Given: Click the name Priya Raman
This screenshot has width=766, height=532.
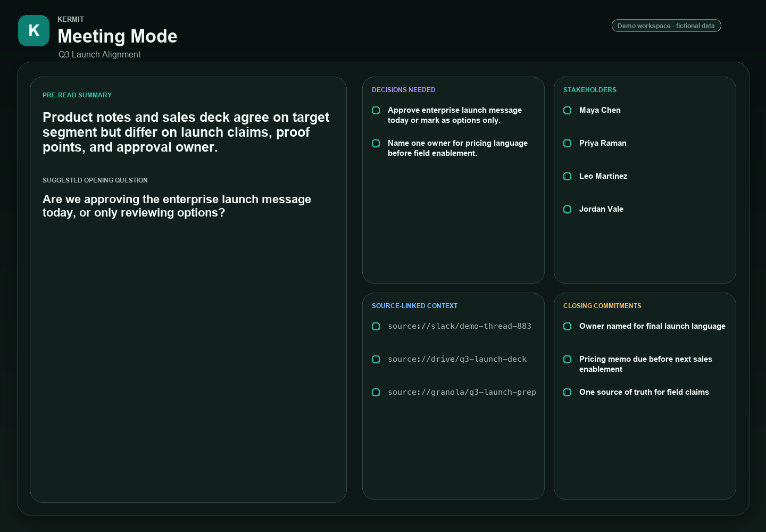Looking at the screenshot, I should point(603,143).
